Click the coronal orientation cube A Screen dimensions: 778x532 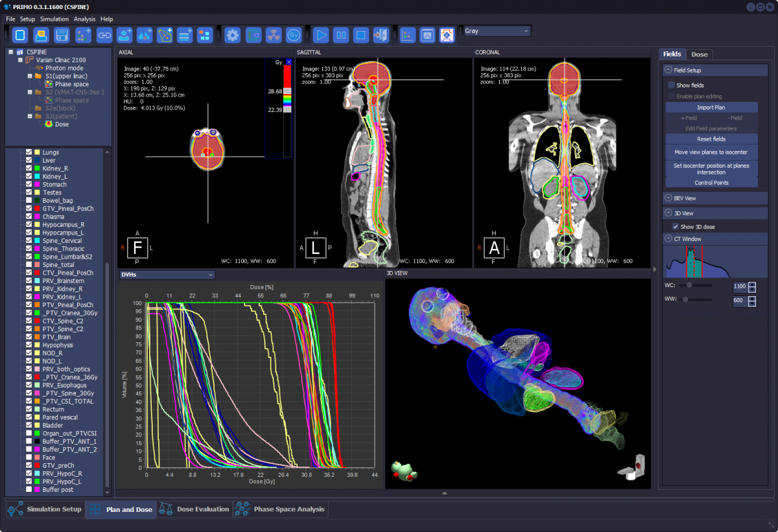coord(493,248)
